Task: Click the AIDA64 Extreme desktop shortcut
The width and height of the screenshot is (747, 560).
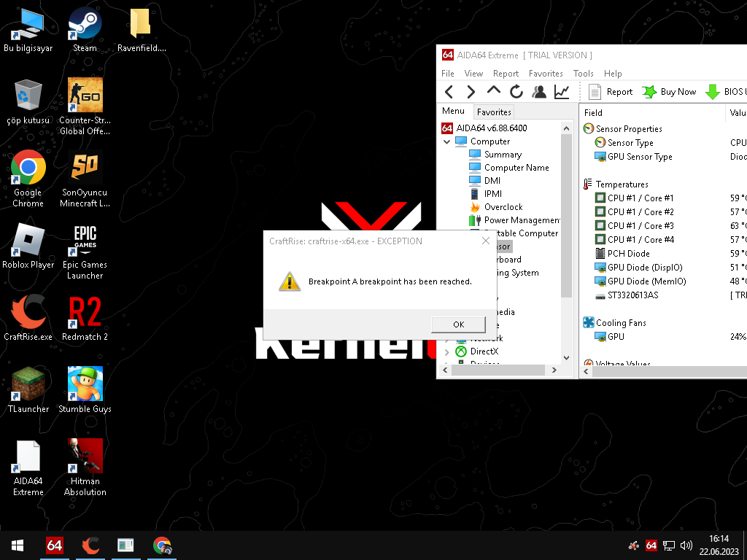Action: (28, 467)
